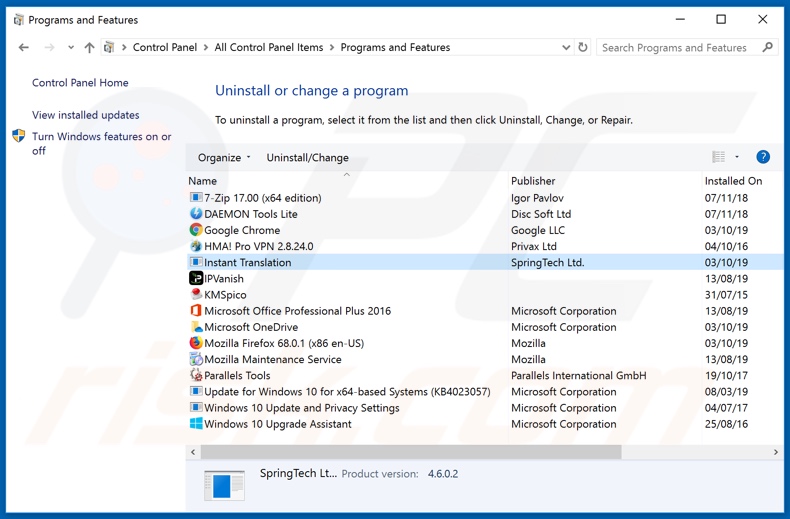Viewport: 790px width, 519px height.
Task: Click the Instant Translation program icon
Action: (195, 262)
